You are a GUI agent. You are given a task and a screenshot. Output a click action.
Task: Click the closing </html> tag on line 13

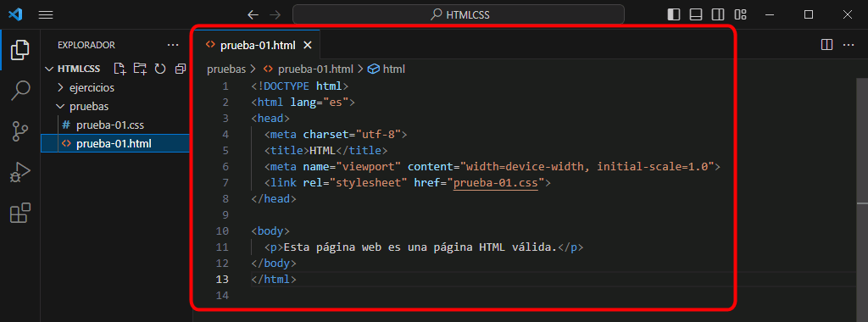274,280
